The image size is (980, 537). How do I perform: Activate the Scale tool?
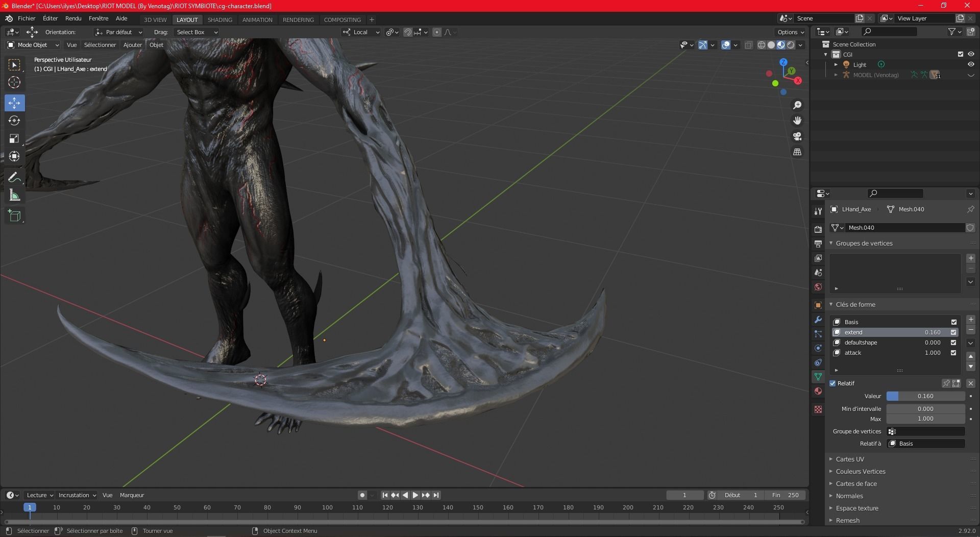pyautogui.click(x=14, y=138)
